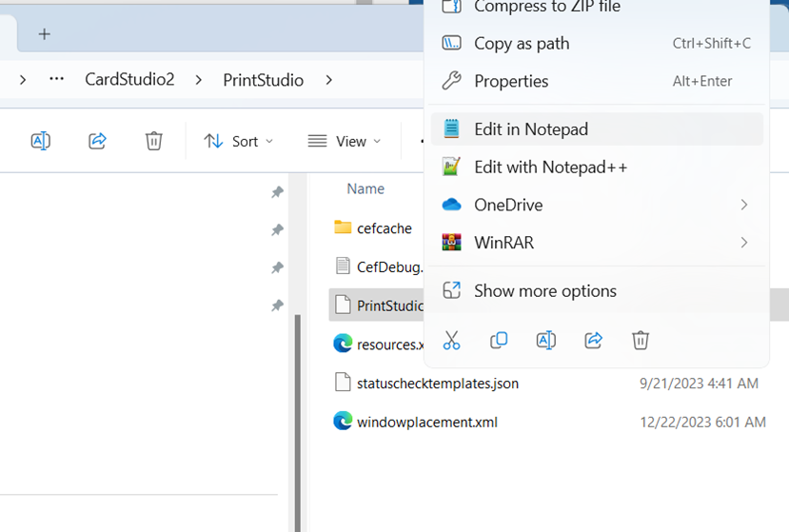Open the Sort dropdown
Screen dimensions: 789x532
(x=239, y=142)
